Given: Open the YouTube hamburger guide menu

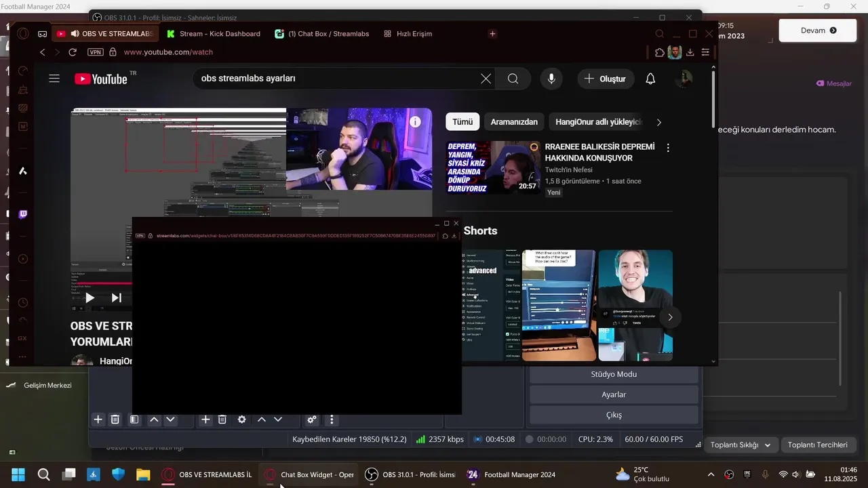Looking at the screenshot, I should 54,79.
